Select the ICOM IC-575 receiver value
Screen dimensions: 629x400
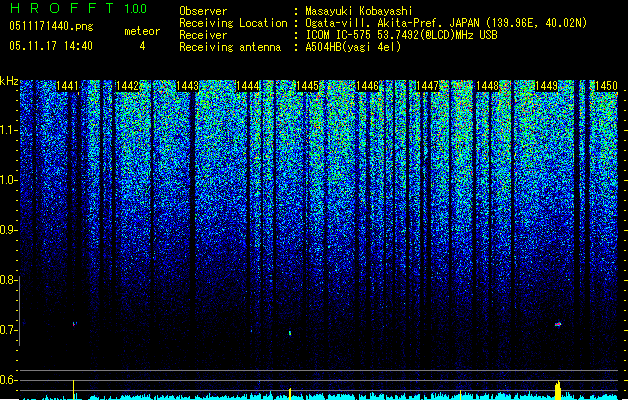point(401,35)
